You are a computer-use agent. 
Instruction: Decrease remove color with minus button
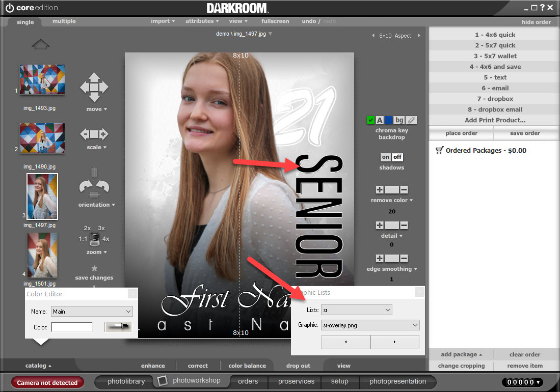click(x=404, y=190)
